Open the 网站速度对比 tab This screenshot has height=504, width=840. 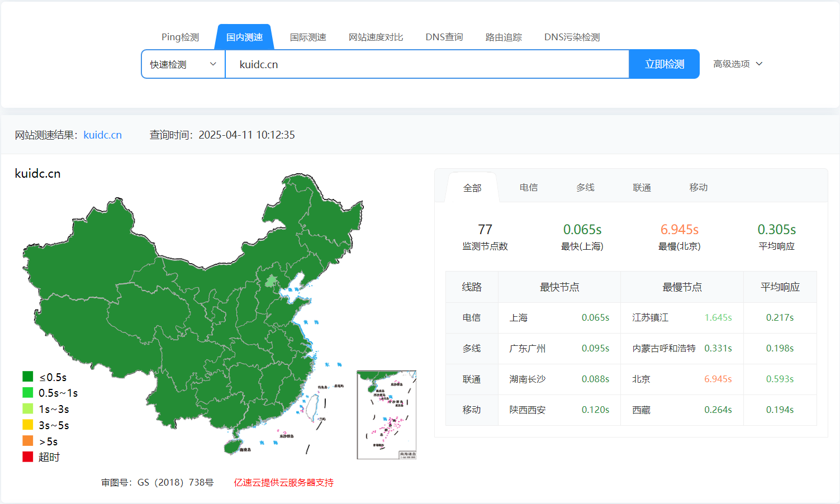(x=376, y=37)
